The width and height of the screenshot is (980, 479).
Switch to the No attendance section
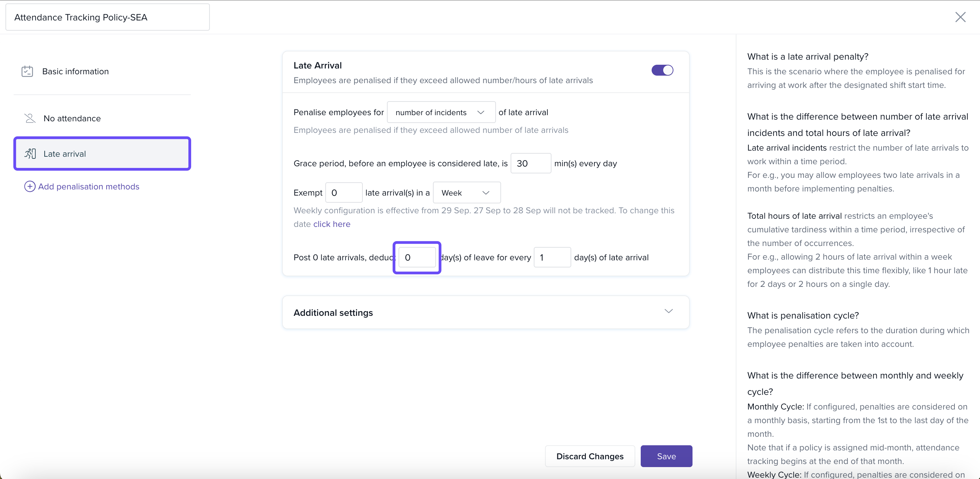pyautogui.click(x=72, y=118)
